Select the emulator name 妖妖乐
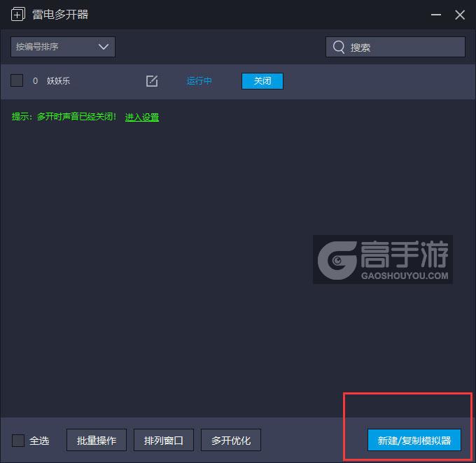Screen dimensions: 476x463 (x=58, y=80)
